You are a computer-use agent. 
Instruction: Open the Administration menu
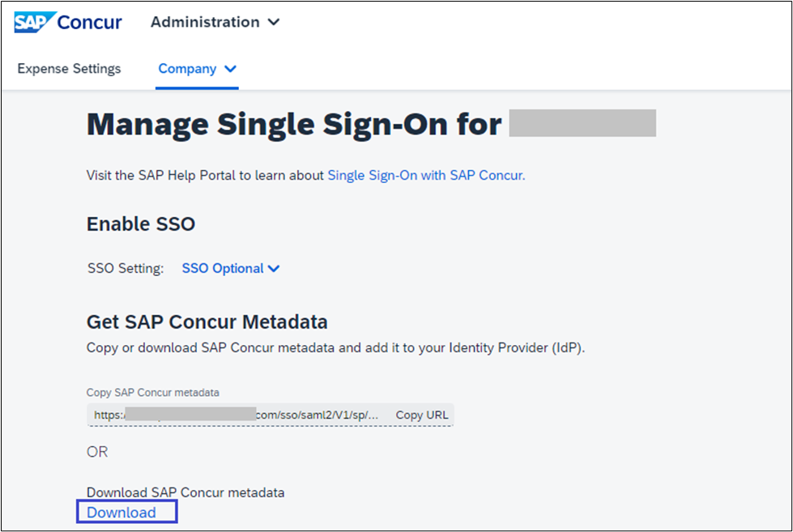[x=205, y=22]
